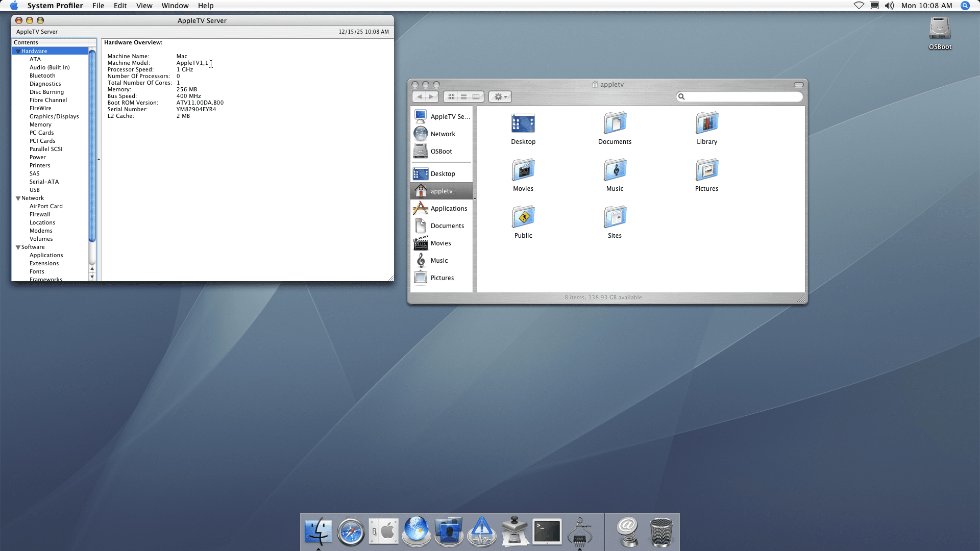
Task: Open the Window menu
Action: tap(175, 6)
